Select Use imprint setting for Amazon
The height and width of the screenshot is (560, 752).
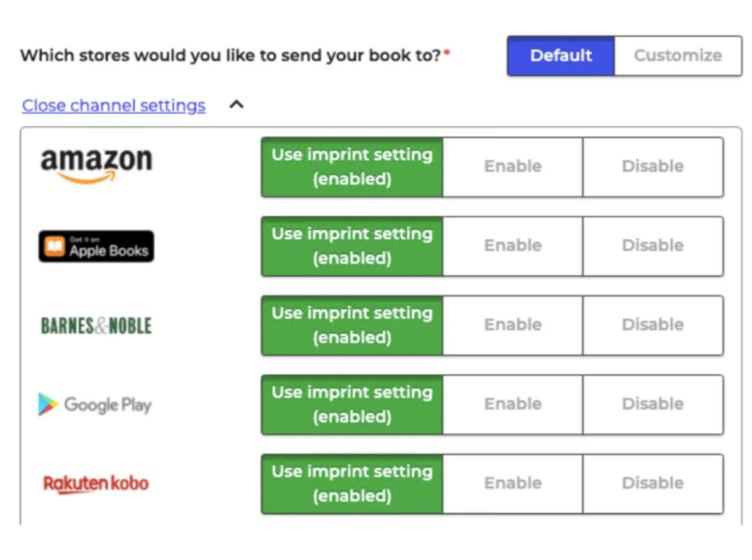click(x=352, y=167)
